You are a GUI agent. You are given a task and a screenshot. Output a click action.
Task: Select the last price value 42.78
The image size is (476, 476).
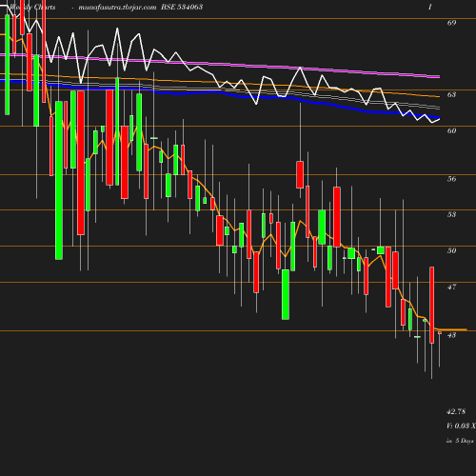point(456,411)
